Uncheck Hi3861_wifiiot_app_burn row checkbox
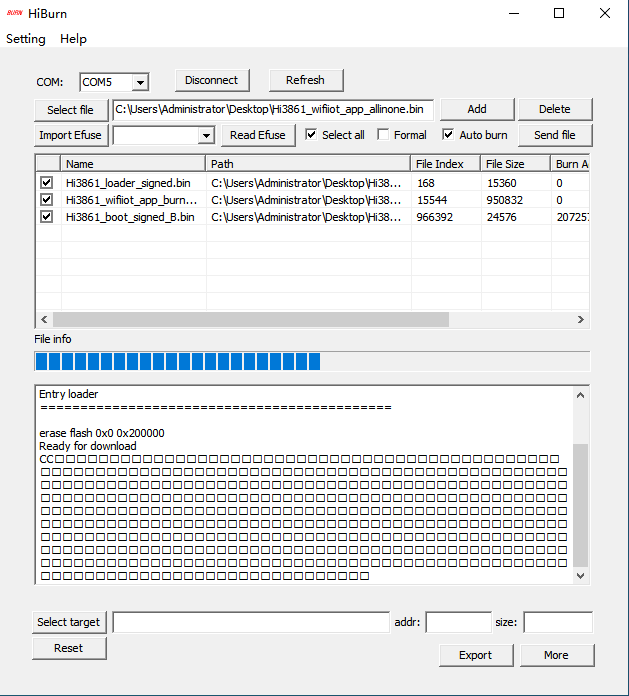Screen dimensions: 629x696 (47, 200)
